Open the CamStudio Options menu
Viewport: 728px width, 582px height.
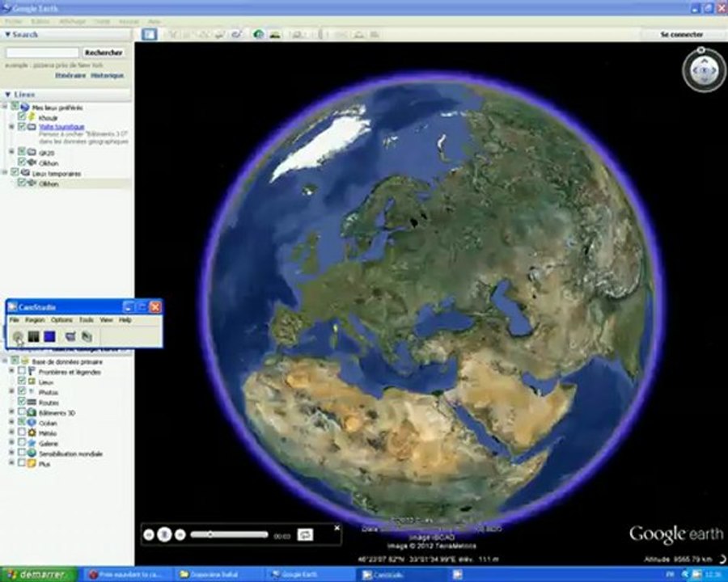[61, 320]
